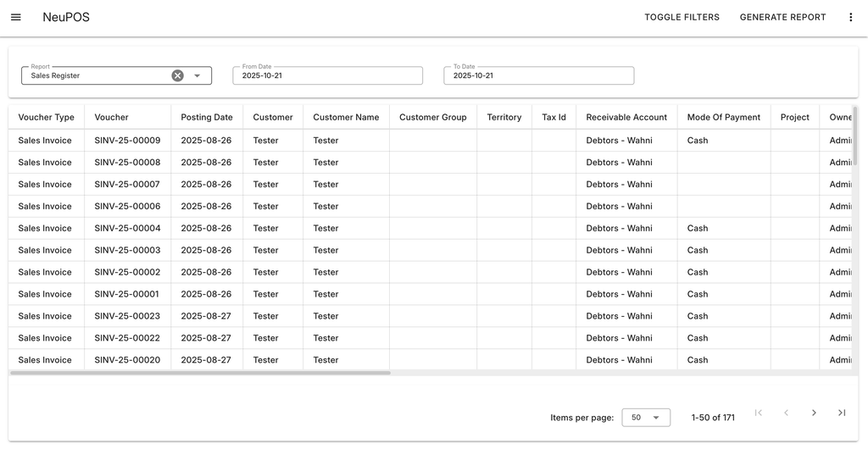868x455 pixels.
Task: Click customer Tester in the SINV-25-00001 row
Action: [265, 294]
